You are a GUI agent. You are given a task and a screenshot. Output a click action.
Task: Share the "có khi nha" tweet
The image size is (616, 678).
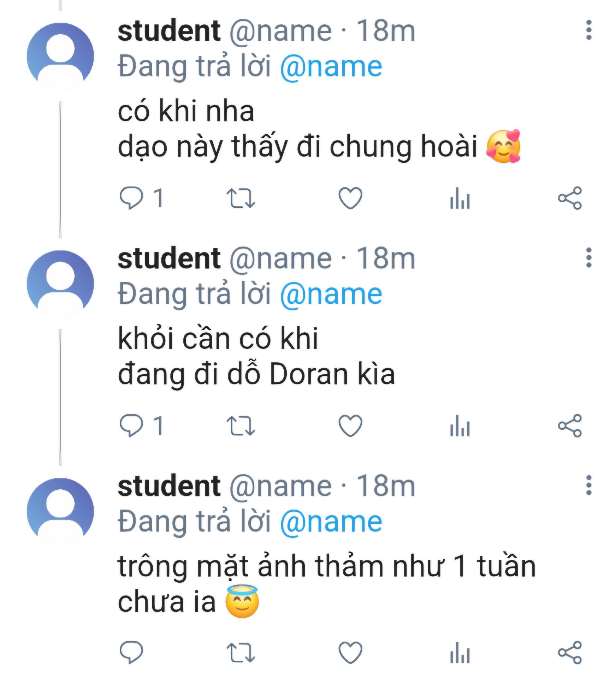point(569,198)
